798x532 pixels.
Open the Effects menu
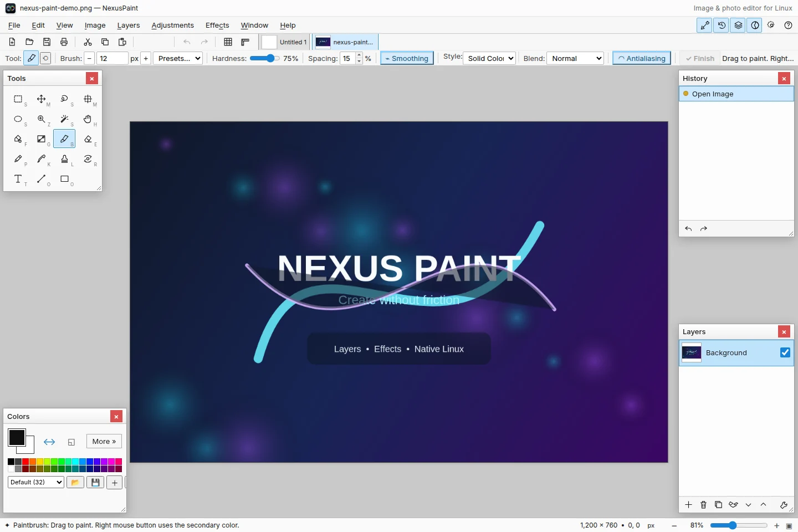click(217, 25)
